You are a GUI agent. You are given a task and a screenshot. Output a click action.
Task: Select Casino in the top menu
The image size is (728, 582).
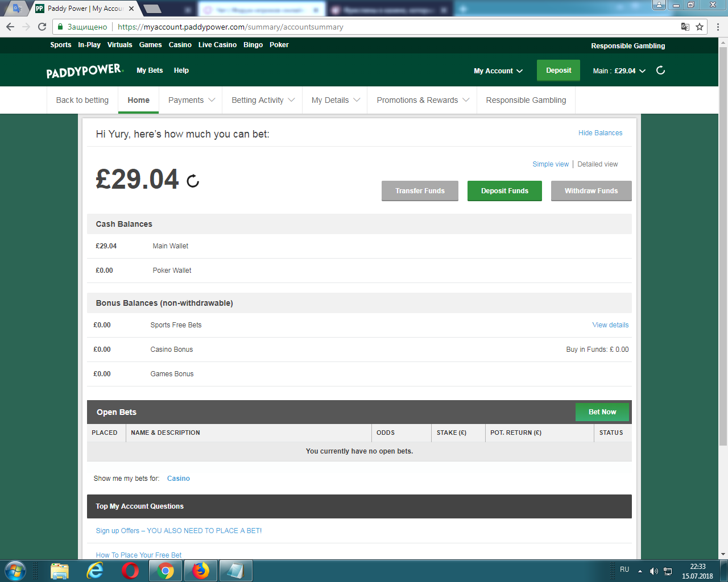180,45
